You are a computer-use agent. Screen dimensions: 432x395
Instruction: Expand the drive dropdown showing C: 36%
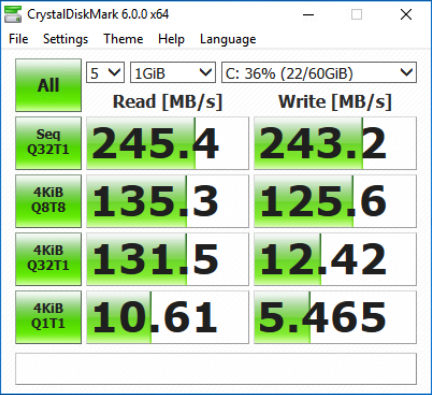click(x=319, y=72)
